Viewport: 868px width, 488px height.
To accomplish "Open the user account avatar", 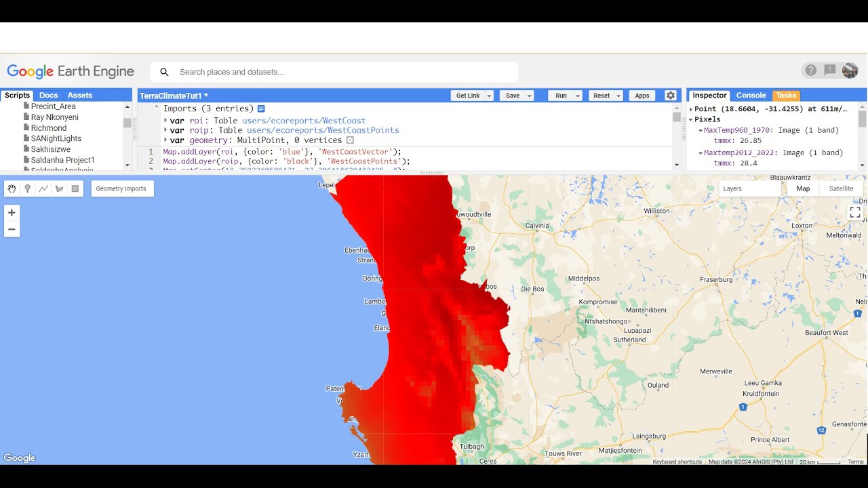I will point(850,70).
